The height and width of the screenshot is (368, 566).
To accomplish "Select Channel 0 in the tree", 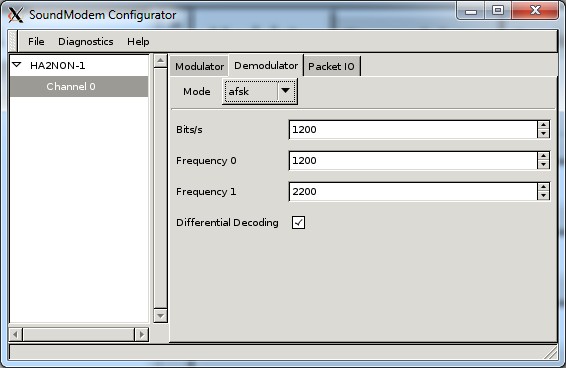I will pyautogui.click(x=79, y=86).
